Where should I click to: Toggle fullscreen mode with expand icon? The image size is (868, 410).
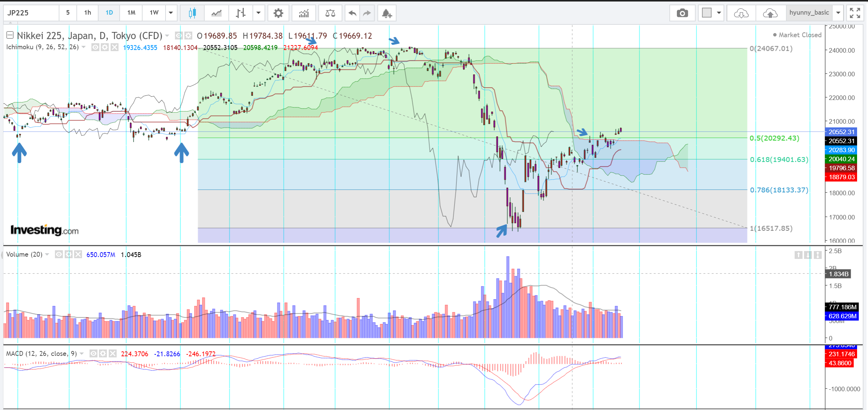[855, 13]
